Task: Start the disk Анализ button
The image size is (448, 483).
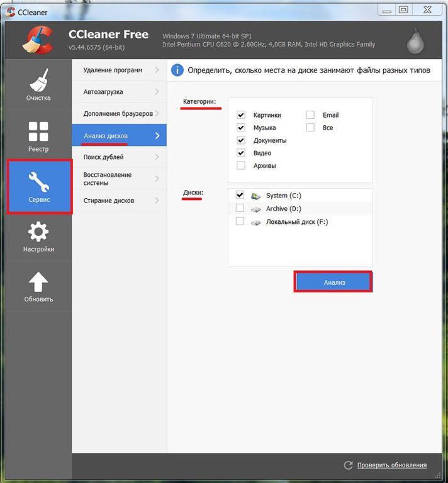Action: point(333,282)
